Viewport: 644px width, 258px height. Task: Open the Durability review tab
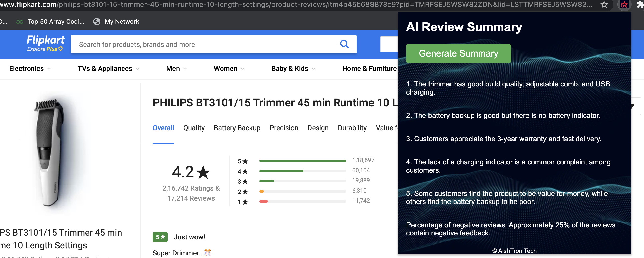pyautogui.click(x=352, y=128)
